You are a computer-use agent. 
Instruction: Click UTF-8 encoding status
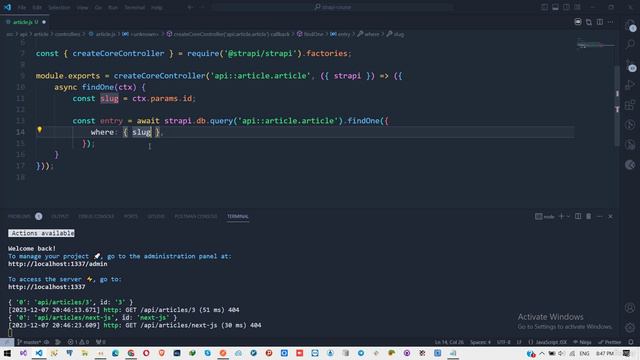tap(504, 342)
